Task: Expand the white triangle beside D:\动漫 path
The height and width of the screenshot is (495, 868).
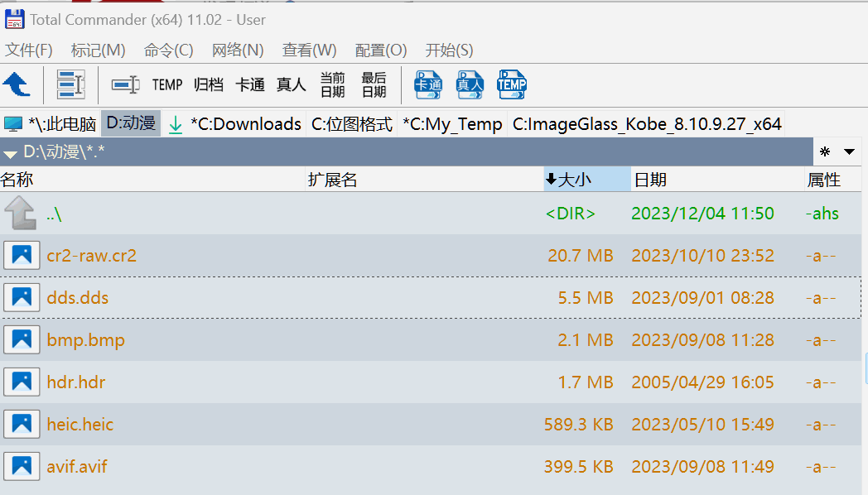Action: [x=11, y=153]
